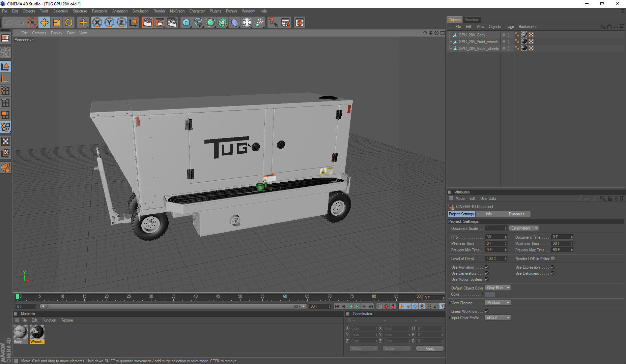Image resolution: width=626 pixels, height=364 pixels.
Task: Open Default Object Color dropdown
Action: click(x=498, y=288)
